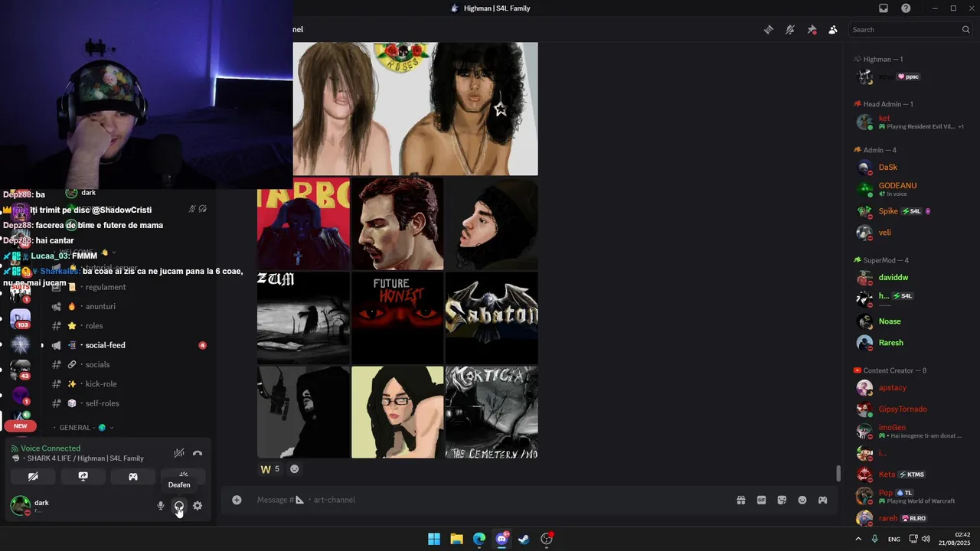
Task: Open Threads icon in channel header
Action: pos(769,30)
